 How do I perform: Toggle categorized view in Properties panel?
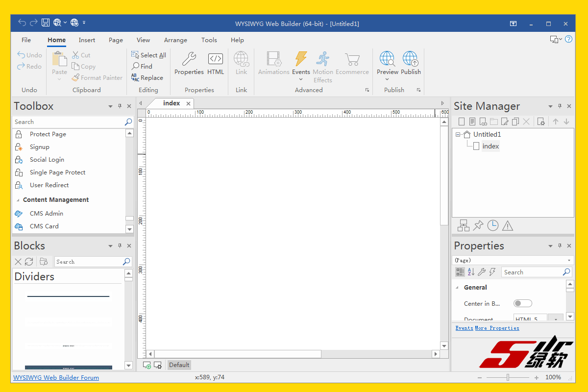(x=460, y=272)
